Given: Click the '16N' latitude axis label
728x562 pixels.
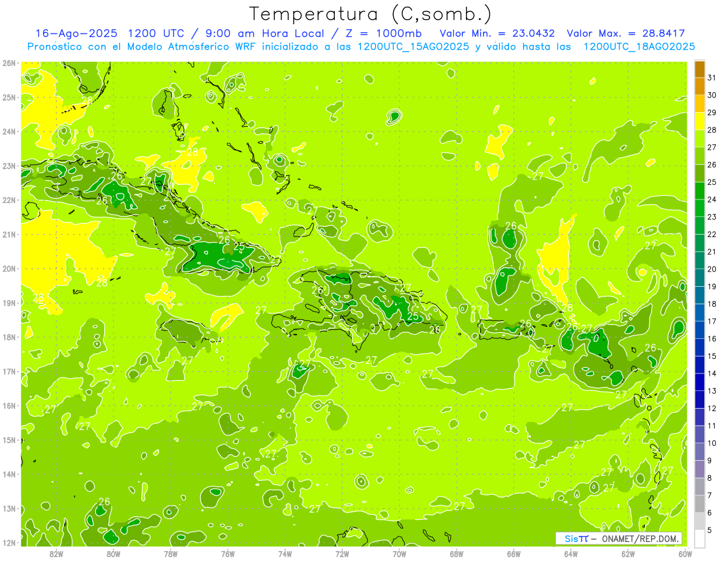Looking at the screenshot, I should (9, 406).
